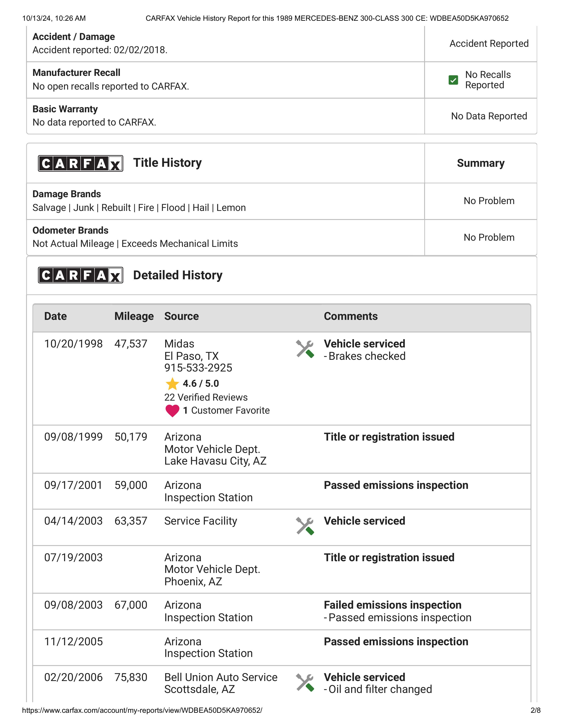
Task: Open Bell Union Auto Service link
Action: pos(221,677)
